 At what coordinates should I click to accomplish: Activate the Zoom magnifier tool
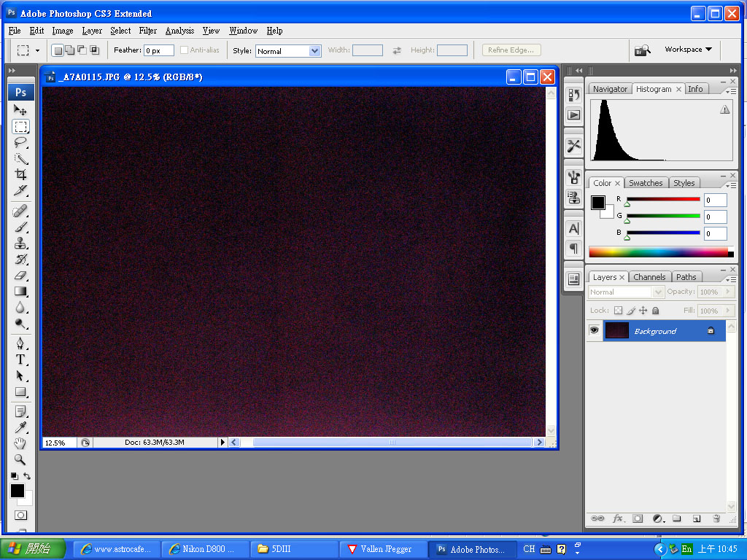[x=20, y=460]
